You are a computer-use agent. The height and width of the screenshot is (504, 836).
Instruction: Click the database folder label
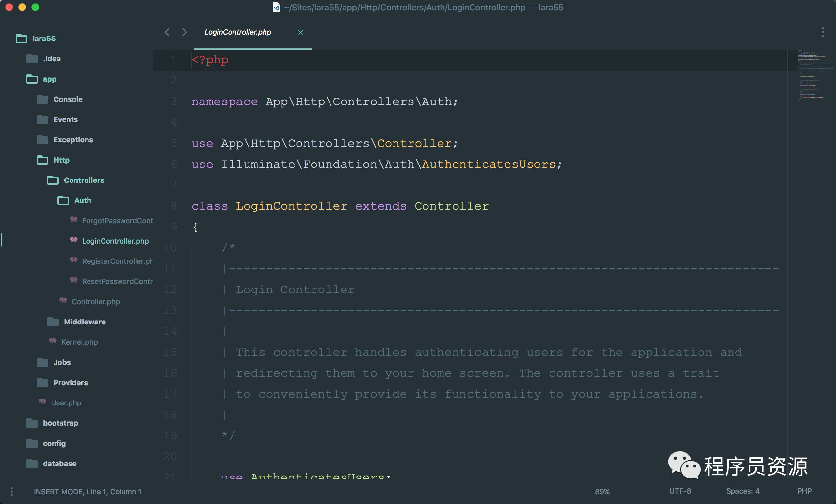(60, 464)
